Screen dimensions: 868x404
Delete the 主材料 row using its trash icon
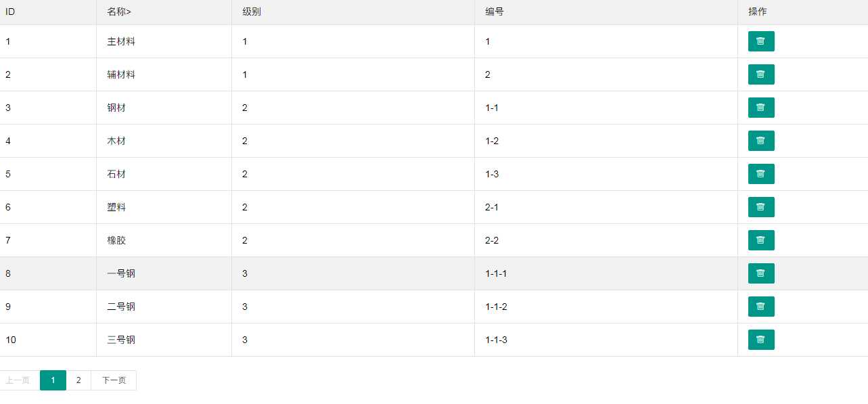tap(761, 41)
